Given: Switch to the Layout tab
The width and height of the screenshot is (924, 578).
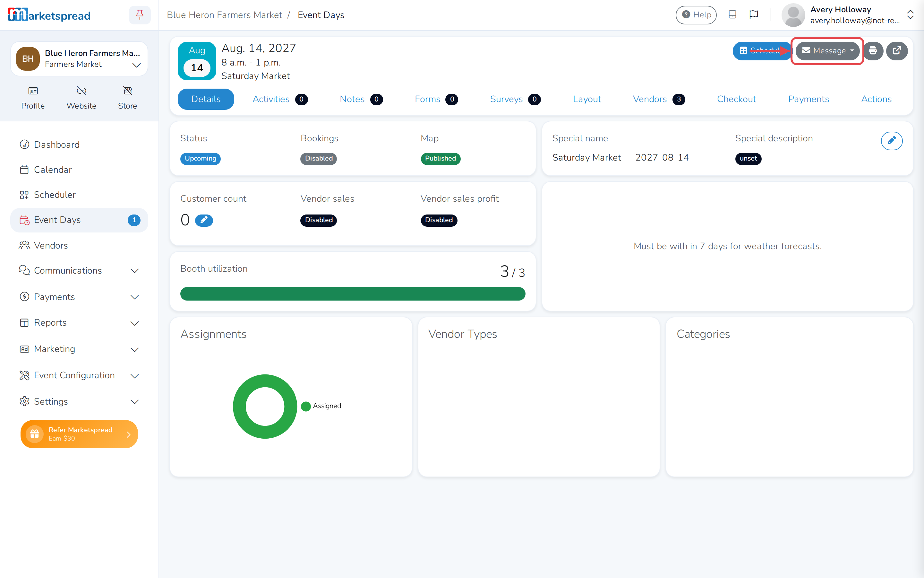Looking at the screenshot, I should coord(587,99).
